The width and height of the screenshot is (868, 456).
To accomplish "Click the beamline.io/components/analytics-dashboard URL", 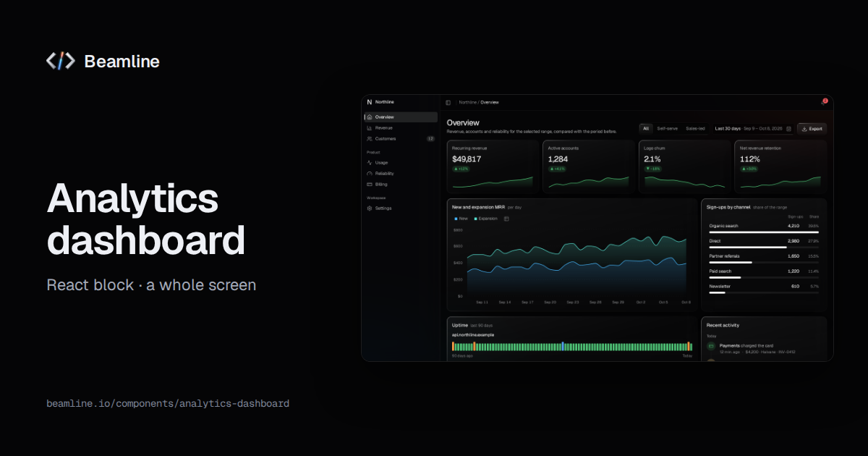I will click(168, 403).
